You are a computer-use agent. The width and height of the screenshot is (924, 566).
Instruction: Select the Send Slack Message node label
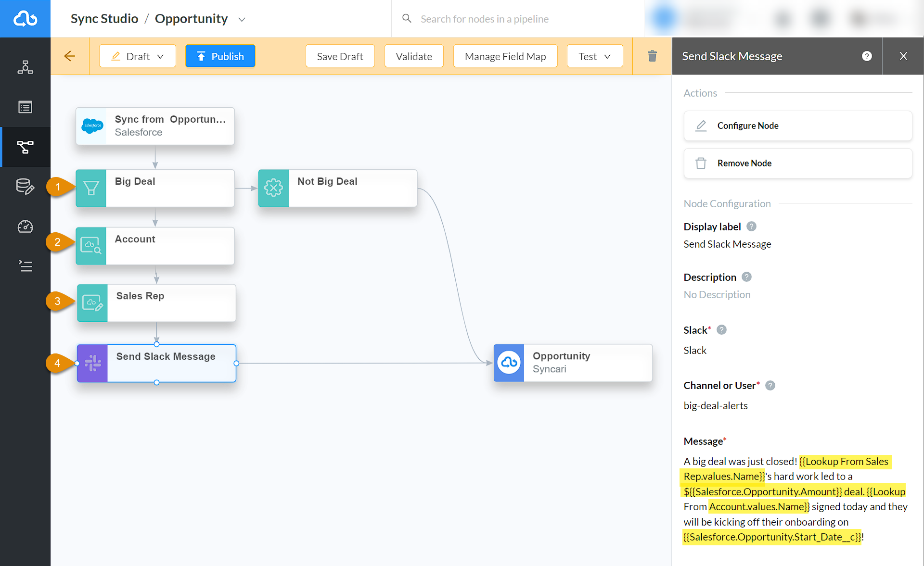coord(166,356)
